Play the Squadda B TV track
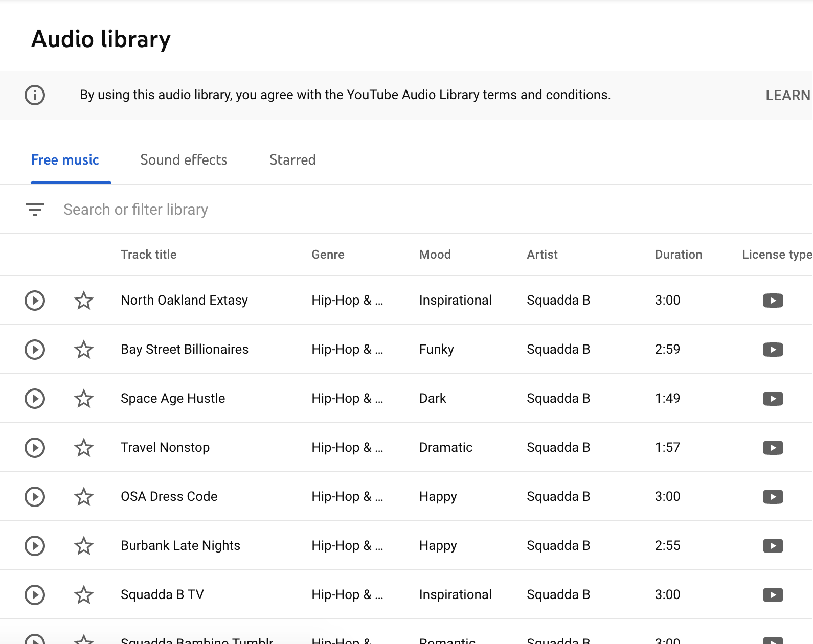The width and height of the screenshot is (813, 644). click(x=35, y=595)
